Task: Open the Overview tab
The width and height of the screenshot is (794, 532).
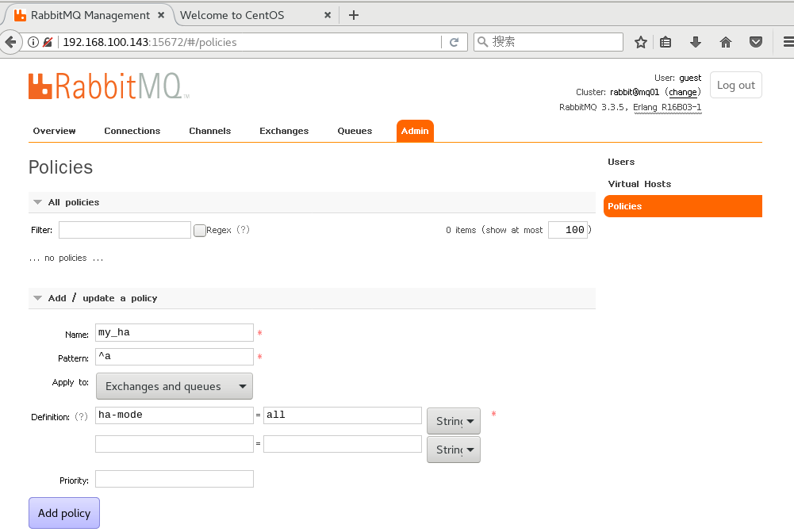Action: (x=54, y=131)
